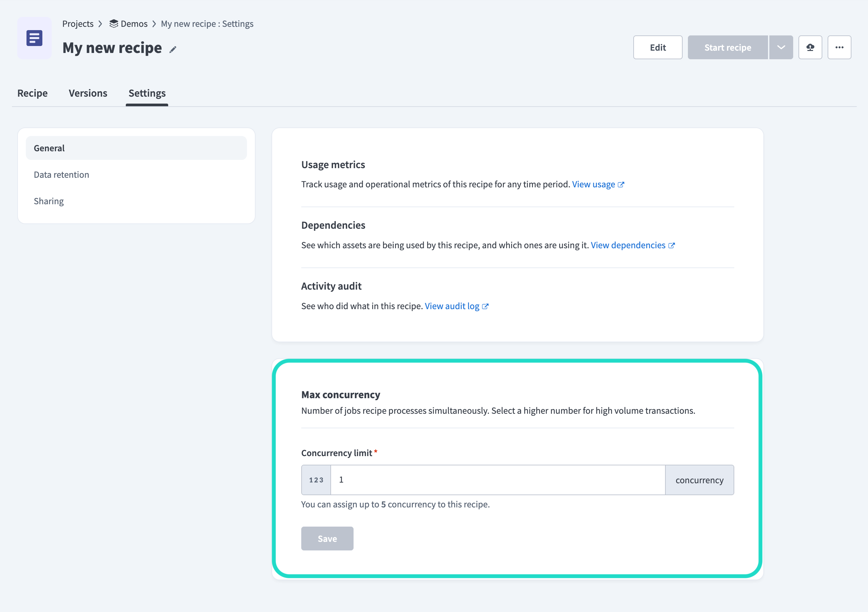This screenshot has height=612, width=868.
Task: Open Data retention settings section
Action: click(136, 174)
